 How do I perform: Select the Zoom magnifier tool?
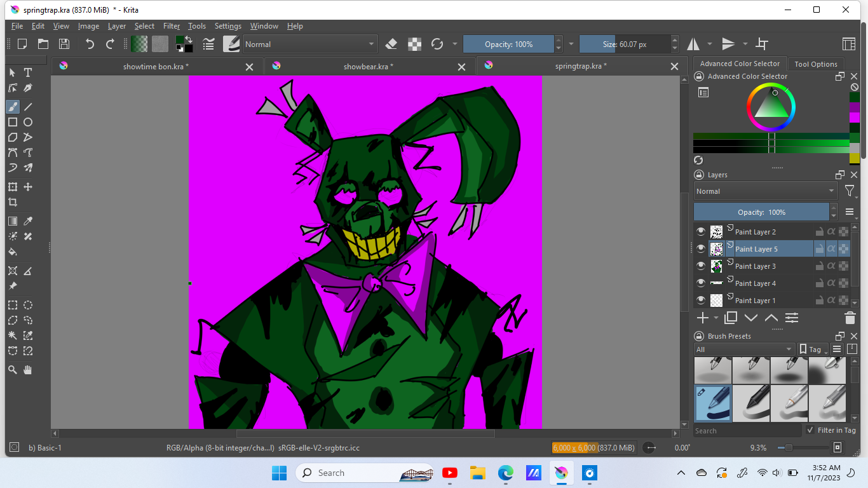[x=13, y=370]
